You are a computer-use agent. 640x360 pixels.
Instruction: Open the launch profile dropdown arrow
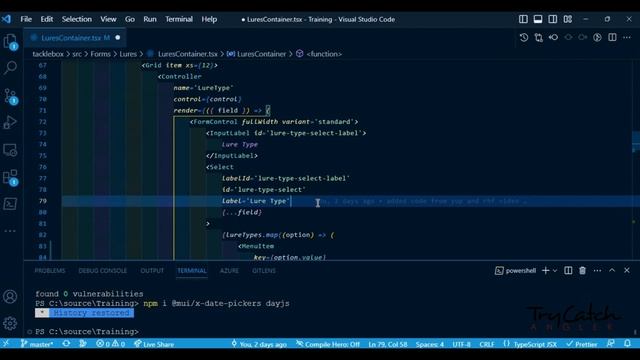point(555,271)
